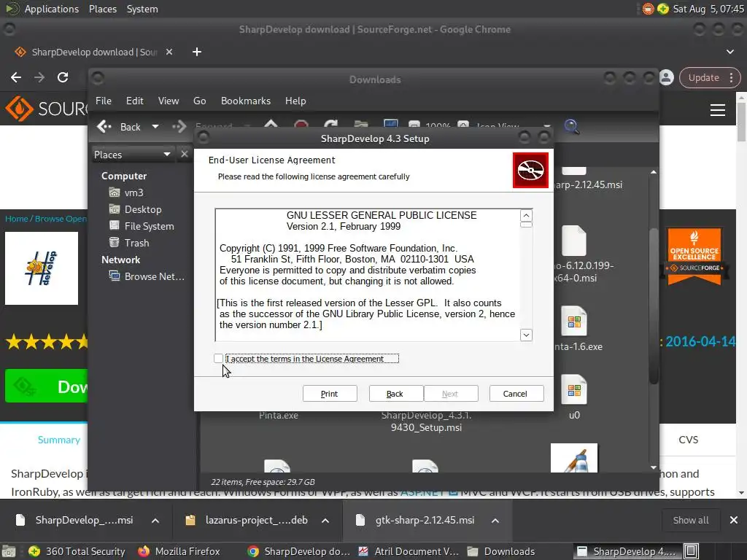The image size is (747, 560).
Task: Switch to 360 Total Security in taskbar
Action: 77,551
